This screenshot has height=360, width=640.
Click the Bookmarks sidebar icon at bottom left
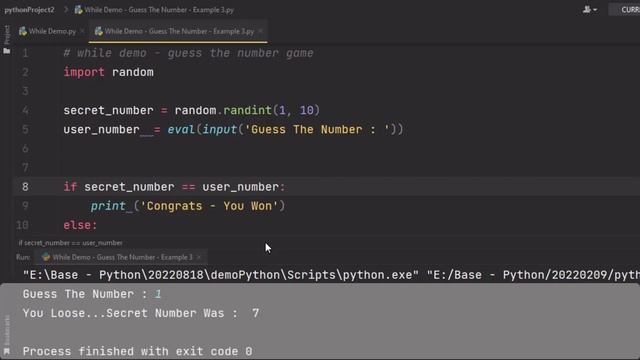point(7,351)
